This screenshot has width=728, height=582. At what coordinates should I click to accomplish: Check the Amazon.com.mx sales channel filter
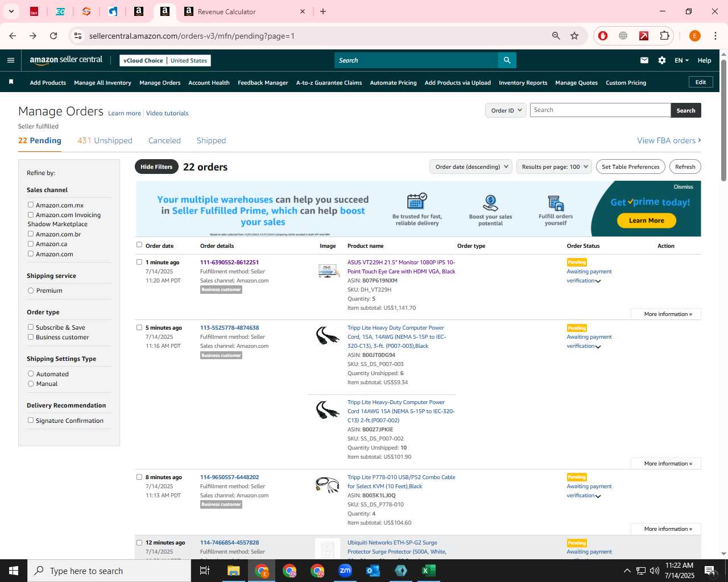pyautogui.click(x=31, y=205)
